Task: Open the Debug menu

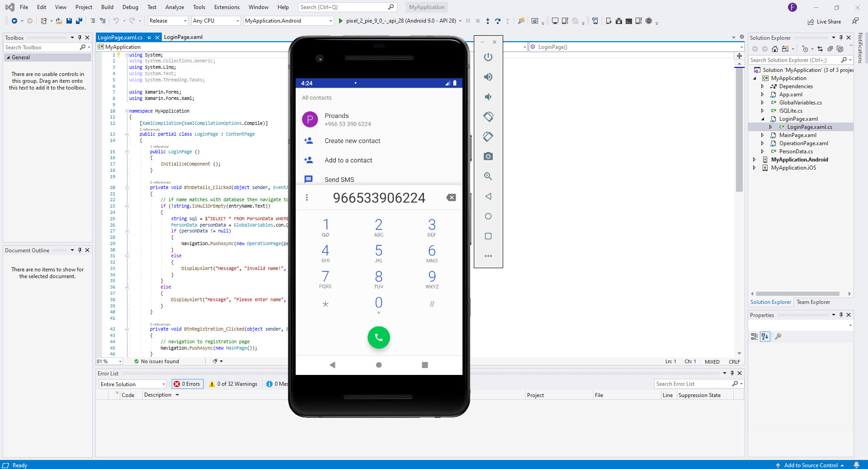Action: click(x=130, y=7)
